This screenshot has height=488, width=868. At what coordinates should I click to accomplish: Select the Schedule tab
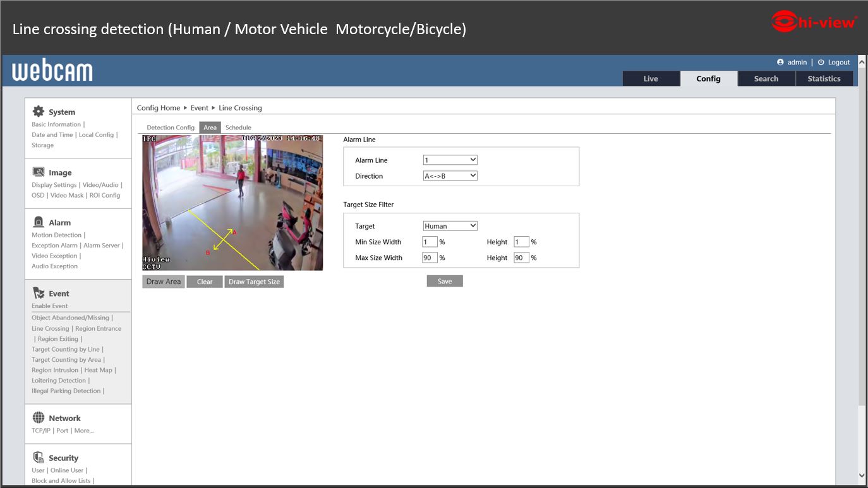pyautogui.click(x=238, y=128)
